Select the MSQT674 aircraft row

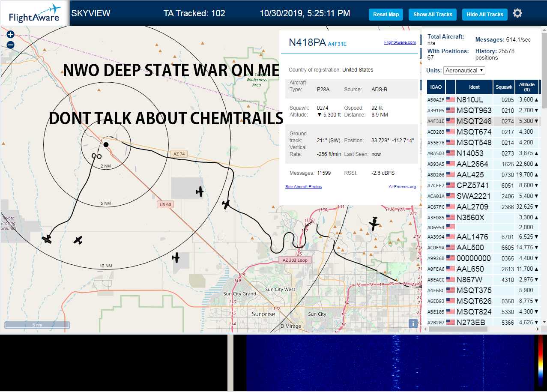pyautogui.click(x=484, y=132)
